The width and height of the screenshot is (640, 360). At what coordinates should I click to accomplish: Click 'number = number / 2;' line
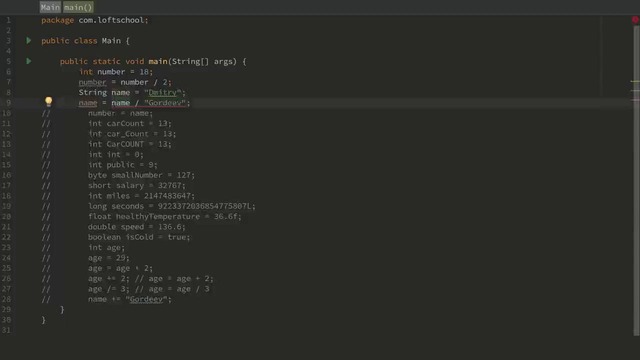pos(125,82)
